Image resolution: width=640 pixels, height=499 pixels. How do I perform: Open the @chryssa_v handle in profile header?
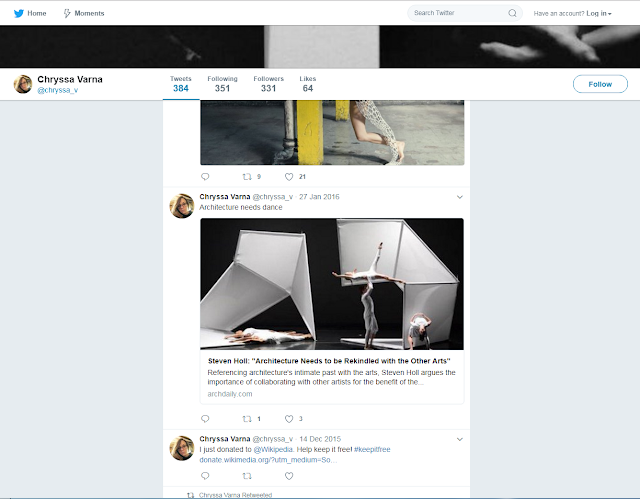click(58, 90)
